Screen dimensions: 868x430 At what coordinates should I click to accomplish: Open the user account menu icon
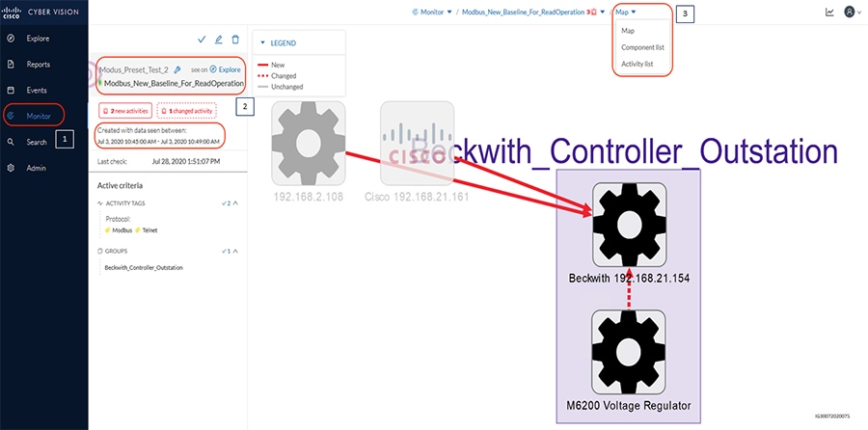(852, 12)
